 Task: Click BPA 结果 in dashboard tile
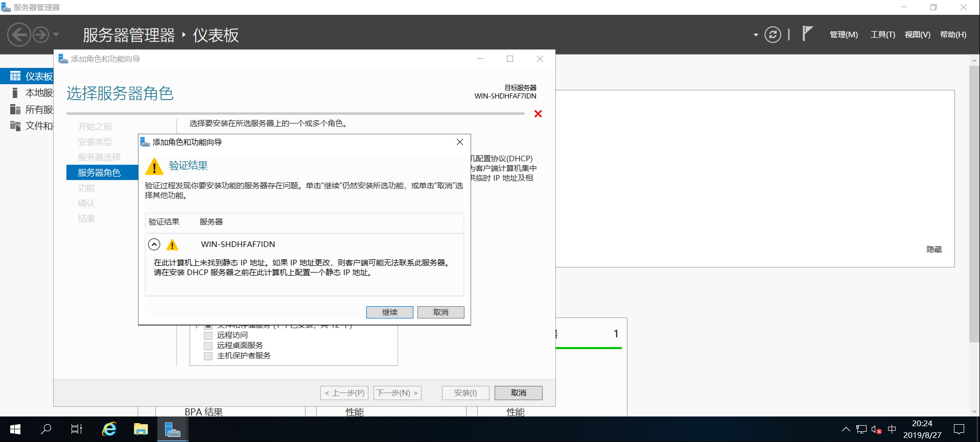click(203, 411)
